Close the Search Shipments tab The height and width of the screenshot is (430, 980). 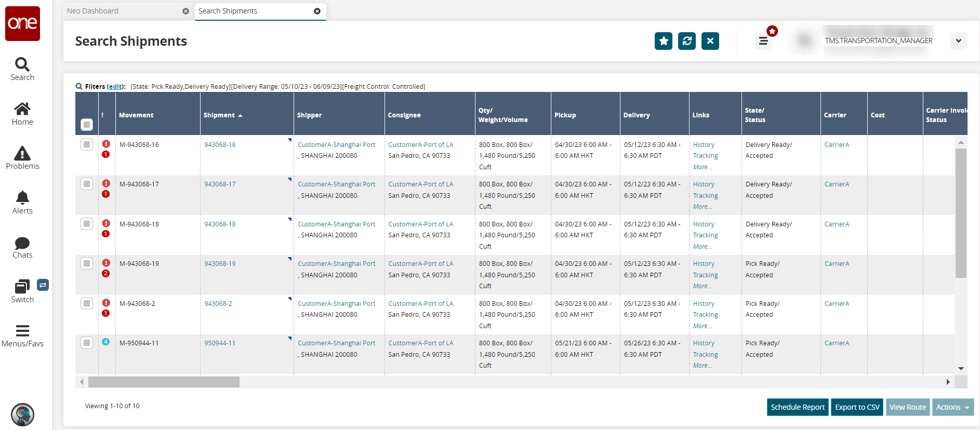point(317,11)
